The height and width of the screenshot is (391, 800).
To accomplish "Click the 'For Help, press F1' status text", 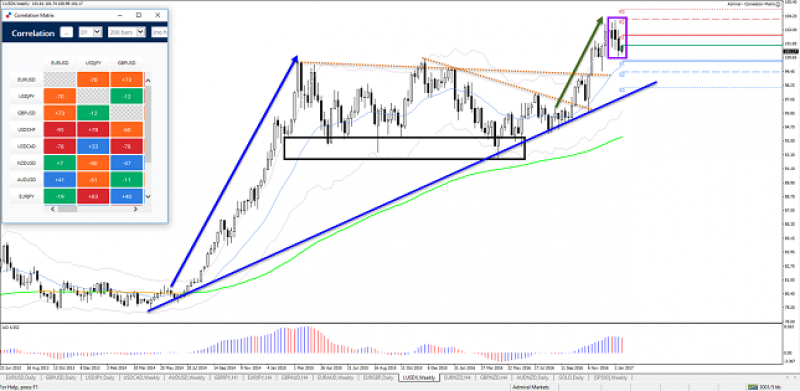I will [18, 387].
